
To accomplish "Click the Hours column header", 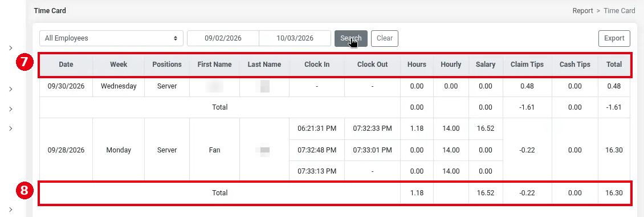I will point(417,64).
